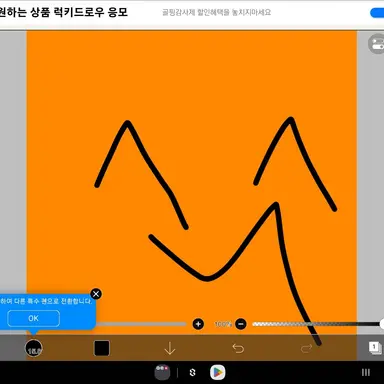
Task: Tap the blue ad button at top
Action: (377, 13)
